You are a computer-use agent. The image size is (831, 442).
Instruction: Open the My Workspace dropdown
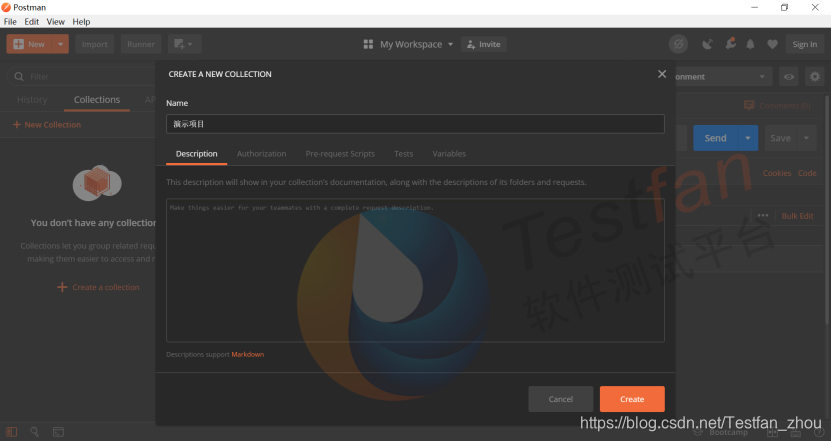(416, 45)
